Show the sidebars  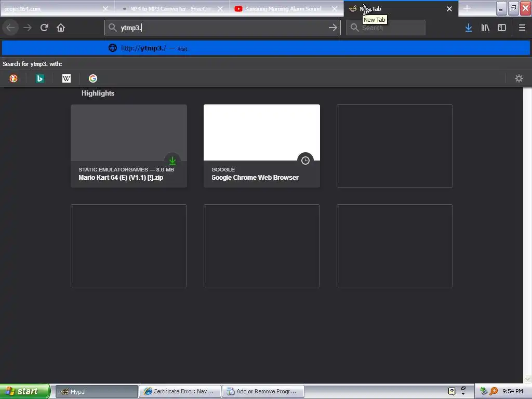pyautogui.click(x=502, y=28)
